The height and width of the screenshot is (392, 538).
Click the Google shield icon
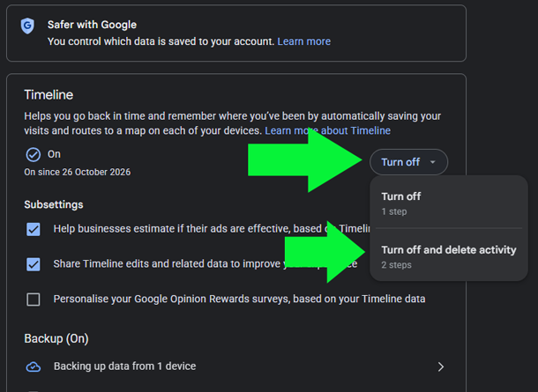click(27, 26)
